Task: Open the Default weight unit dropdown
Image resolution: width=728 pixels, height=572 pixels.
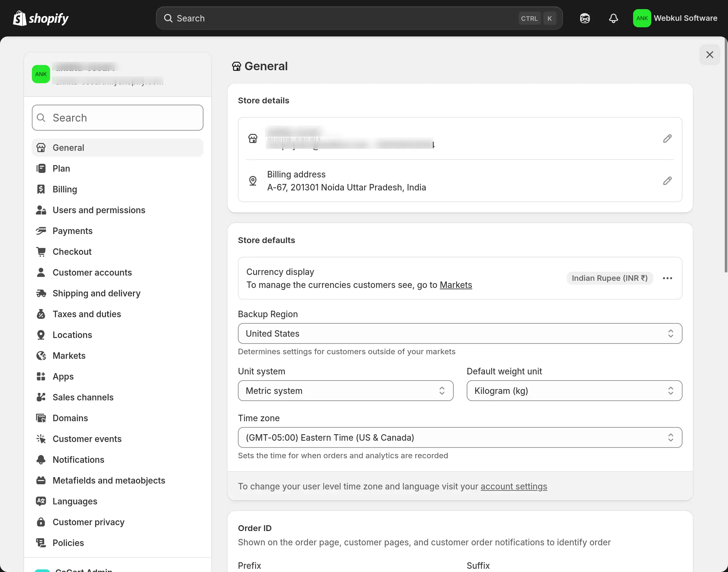Action: (574, 391)
